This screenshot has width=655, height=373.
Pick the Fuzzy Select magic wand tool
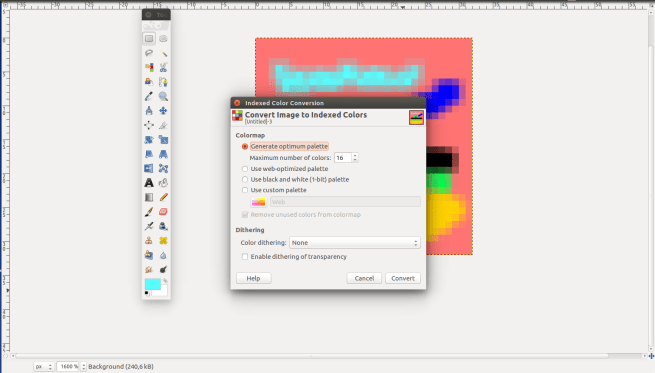[x=163, y=53]
